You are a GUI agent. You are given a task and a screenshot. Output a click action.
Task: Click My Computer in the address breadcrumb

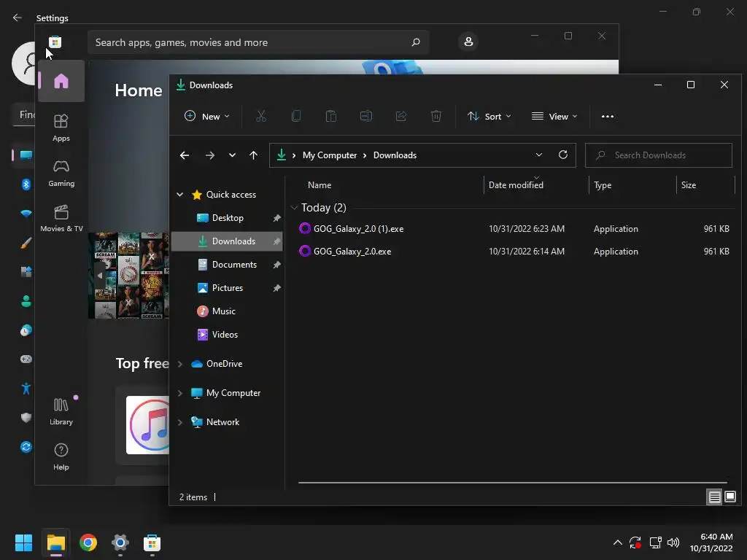(x=330, y=155)
